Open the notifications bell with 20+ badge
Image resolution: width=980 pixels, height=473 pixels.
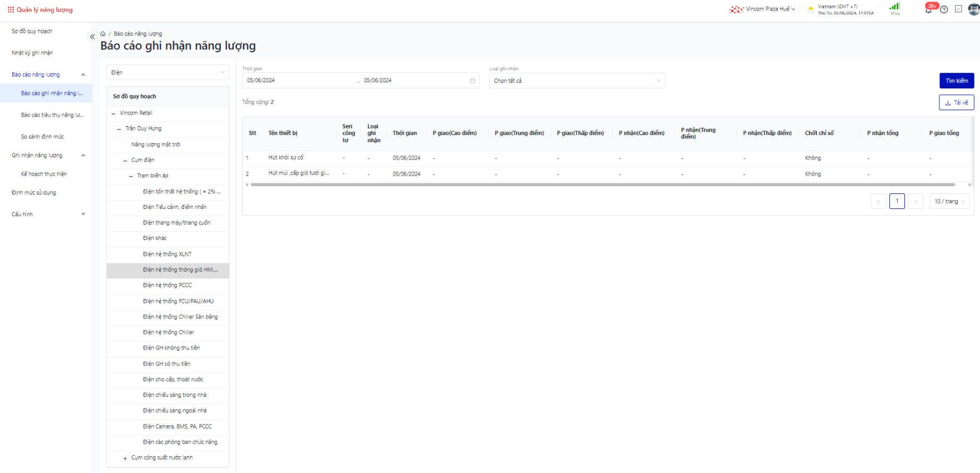tap(928, 9)
